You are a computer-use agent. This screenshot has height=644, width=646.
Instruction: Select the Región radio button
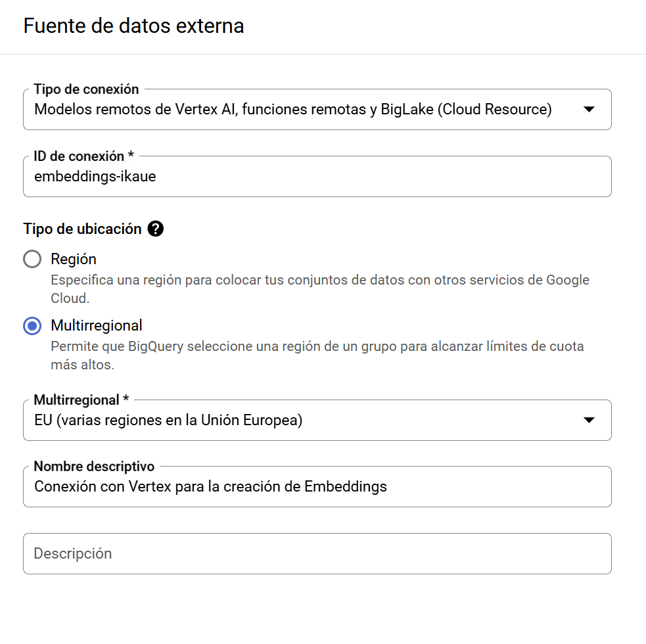click(x=32, y=259)
